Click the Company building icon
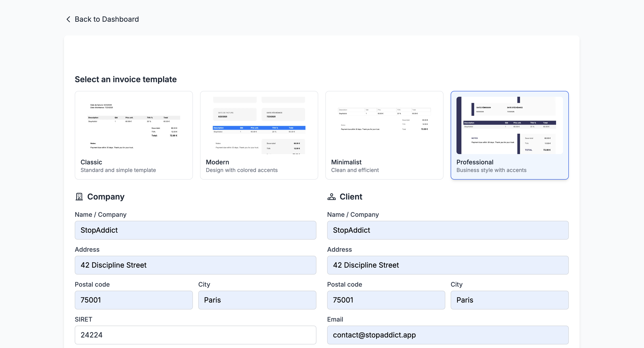 (x=79, y=197)
